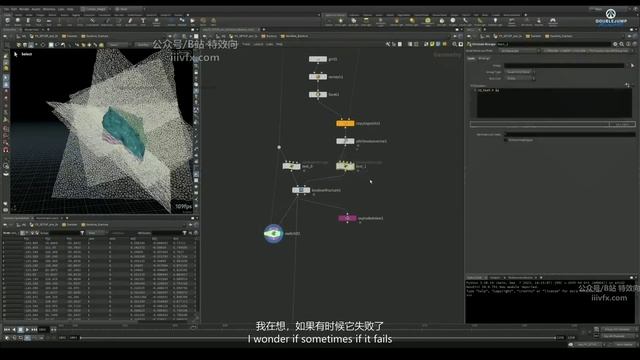Toggle the Enforce Prototypes checkbox
The height and width of the screenshot is (360, 640).
tap(506, 140)
